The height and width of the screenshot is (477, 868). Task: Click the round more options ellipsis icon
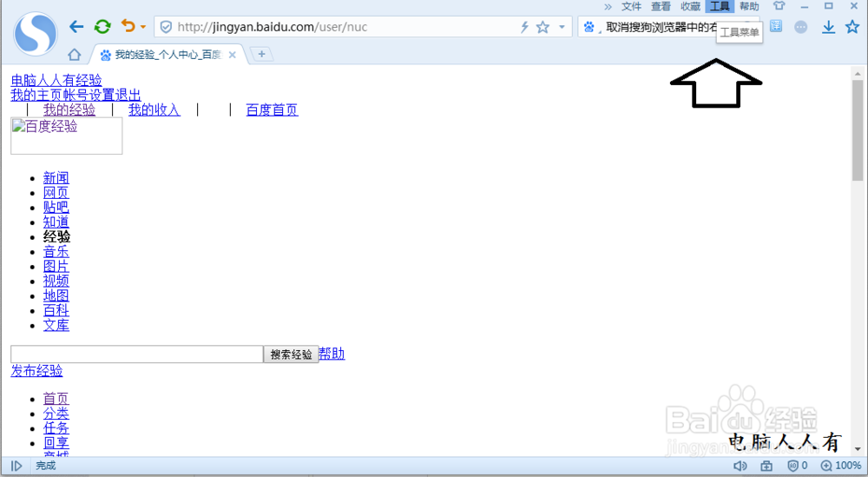tap(800, 27)
